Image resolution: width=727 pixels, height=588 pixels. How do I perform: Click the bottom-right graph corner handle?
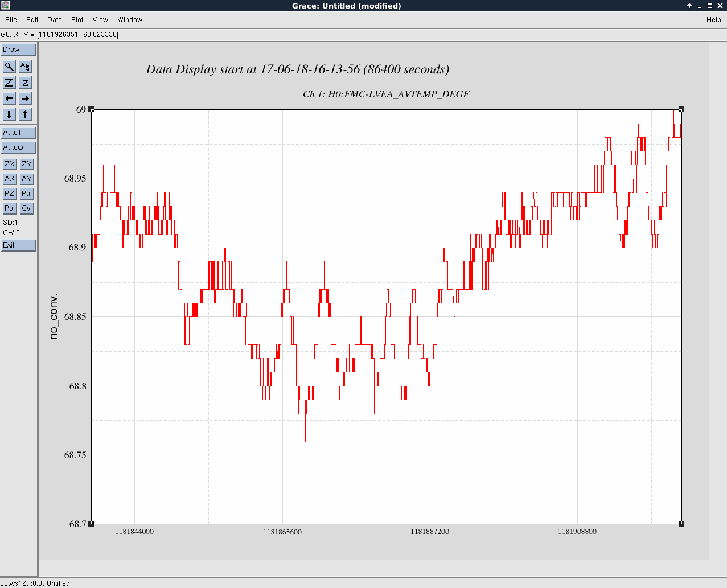681,524
